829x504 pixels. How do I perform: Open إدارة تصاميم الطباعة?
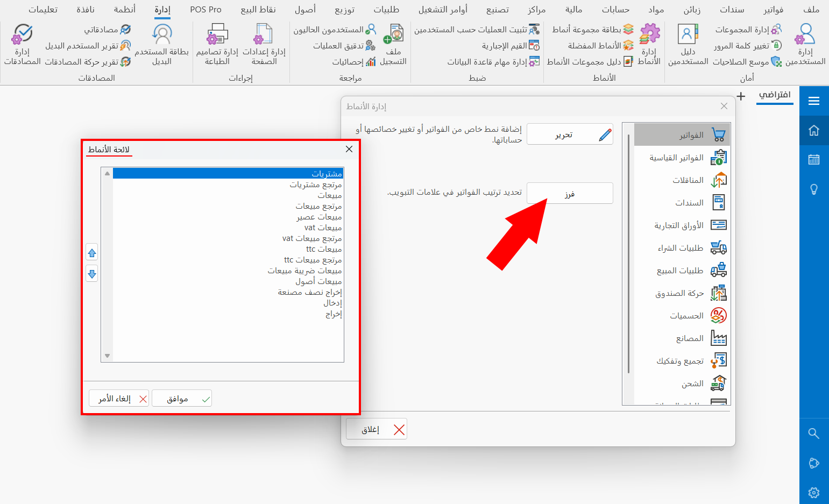click(x=217, y=45)
